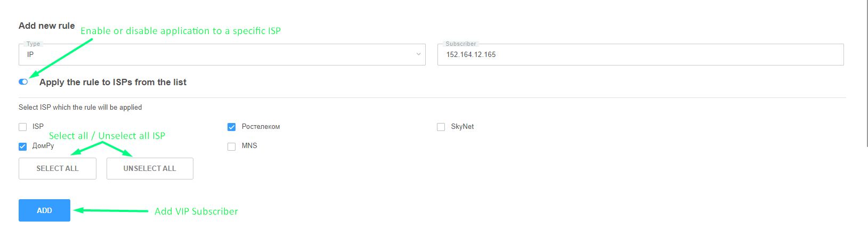Uncheck the ДомРу checkbox
Image resolution: width=868 pixels, height=229 pixels.
[x=22, y=146]
